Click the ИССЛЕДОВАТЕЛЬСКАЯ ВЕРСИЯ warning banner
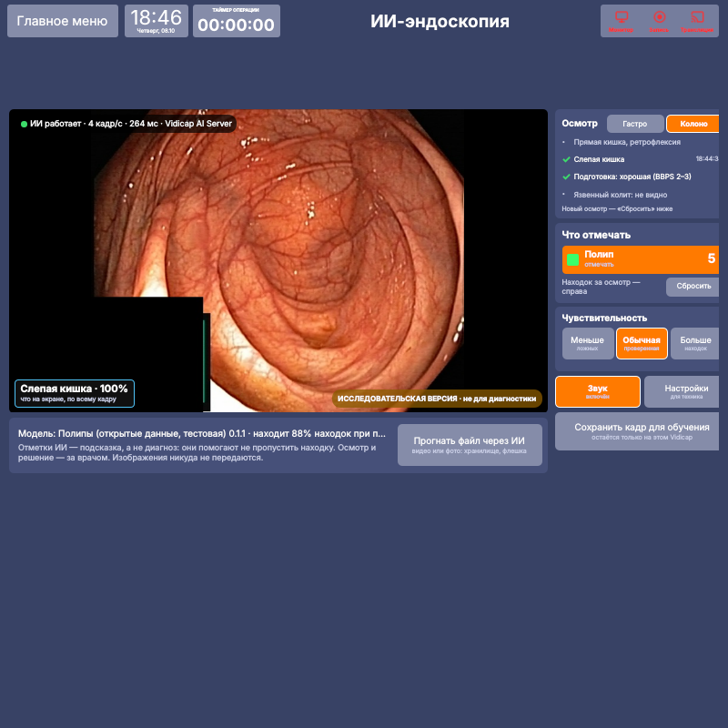The height and width of the screenshot is (728, 728). click(x=437, y=399)
